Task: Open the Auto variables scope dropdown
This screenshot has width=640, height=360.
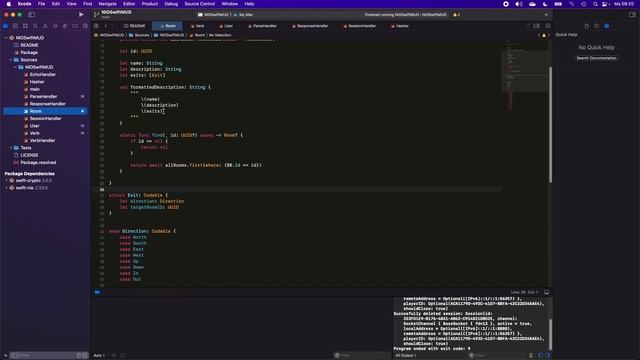Action: pyautogui.click(x=99, y=356)
